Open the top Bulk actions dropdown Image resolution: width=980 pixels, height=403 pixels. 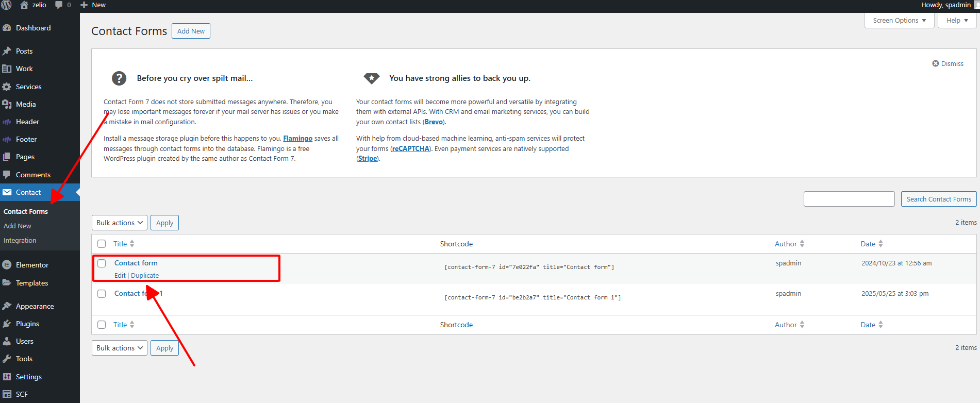(x=120, y=223)
